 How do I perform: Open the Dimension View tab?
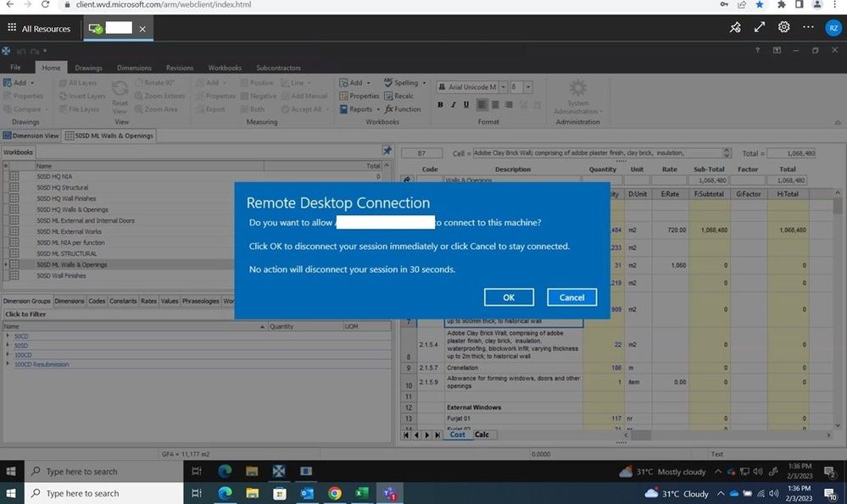[x=31, y=136]
